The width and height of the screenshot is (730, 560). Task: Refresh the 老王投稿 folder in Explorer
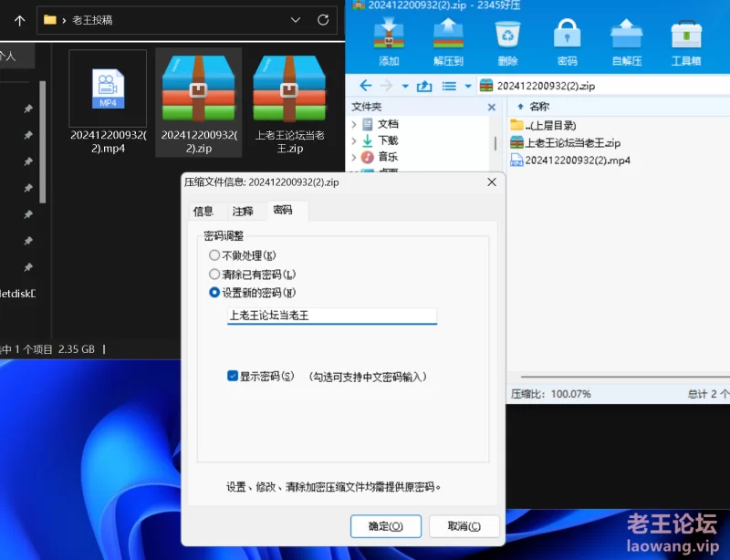coord(323,19)
